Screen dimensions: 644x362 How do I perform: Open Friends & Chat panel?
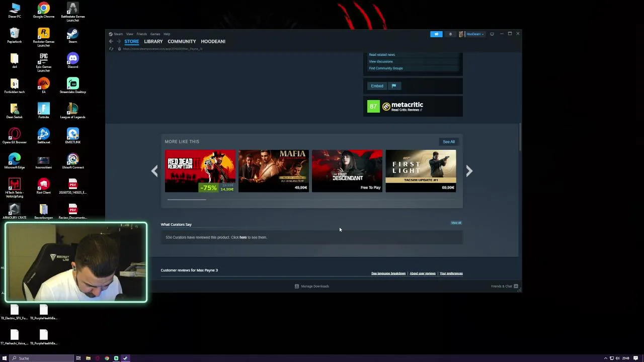pos(505,286)
